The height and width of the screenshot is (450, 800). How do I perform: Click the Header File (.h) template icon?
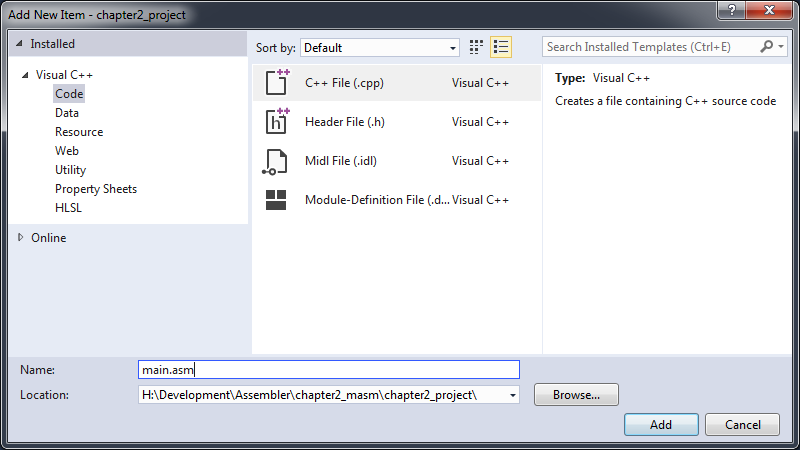277,122
